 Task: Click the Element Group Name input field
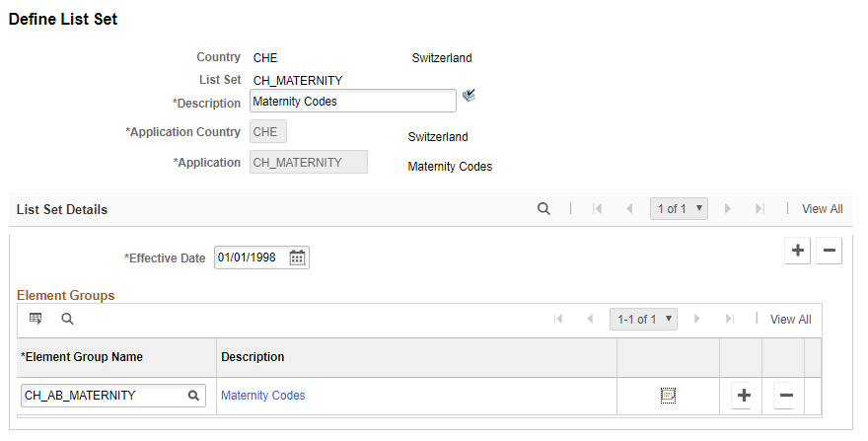pyautogui.click(x=102, y=396)
